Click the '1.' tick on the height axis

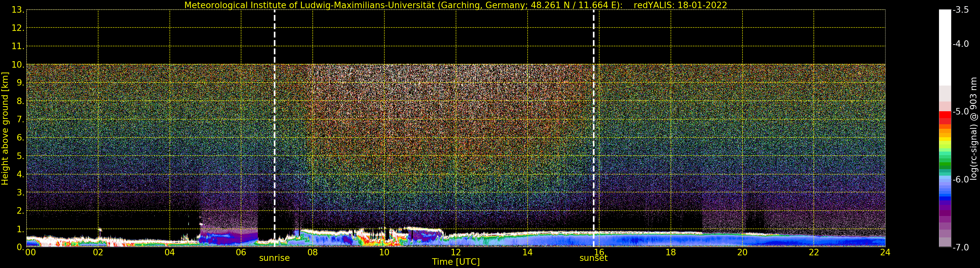tap(20, 229)
